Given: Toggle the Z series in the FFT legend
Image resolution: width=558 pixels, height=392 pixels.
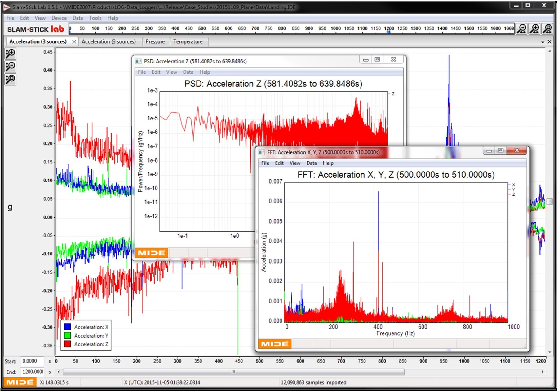Looking at the screenshot, I should tap(512, 194).
